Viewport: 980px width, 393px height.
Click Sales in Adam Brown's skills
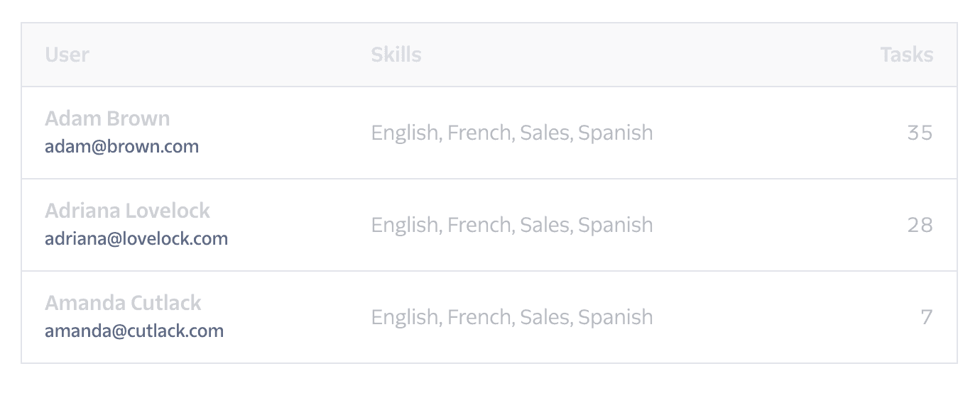[x=545, y=133]
